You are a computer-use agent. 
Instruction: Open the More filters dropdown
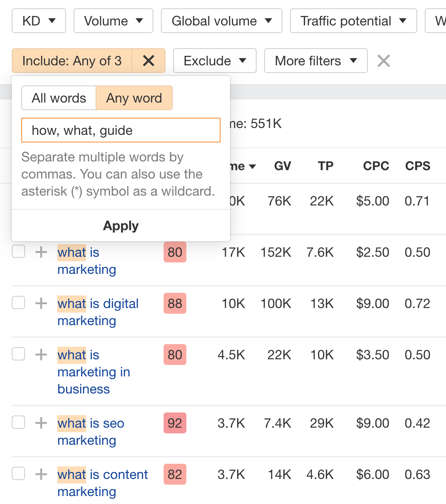tap(315, 61)
